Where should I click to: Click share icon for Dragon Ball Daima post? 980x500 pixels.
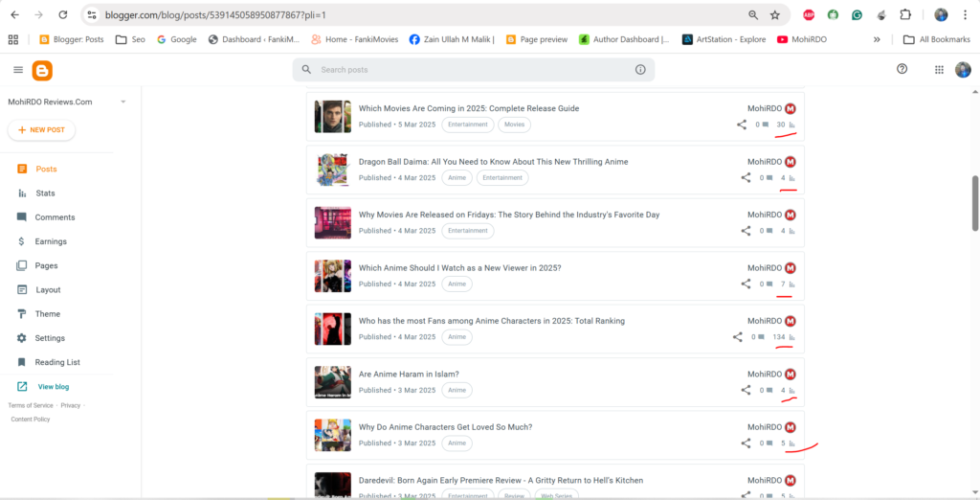pyautogui.click(x=746, y=177)
